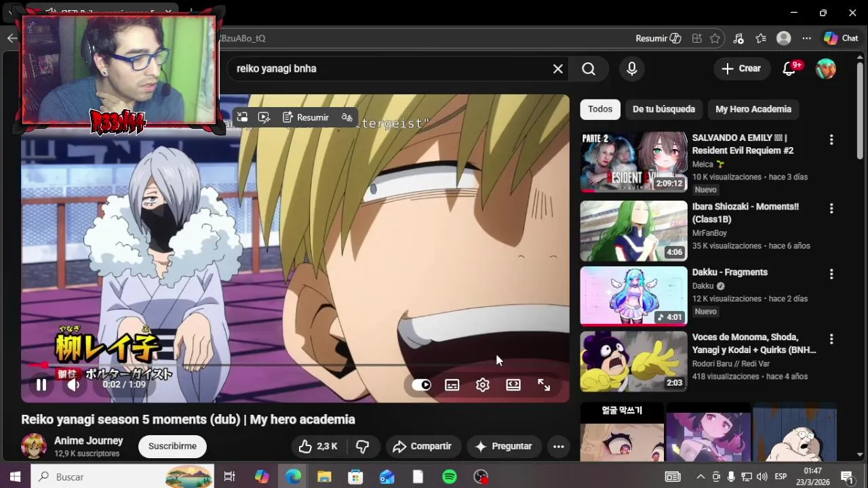Open the Windows Start menu

pyautogui.click(x=15, y=477)
